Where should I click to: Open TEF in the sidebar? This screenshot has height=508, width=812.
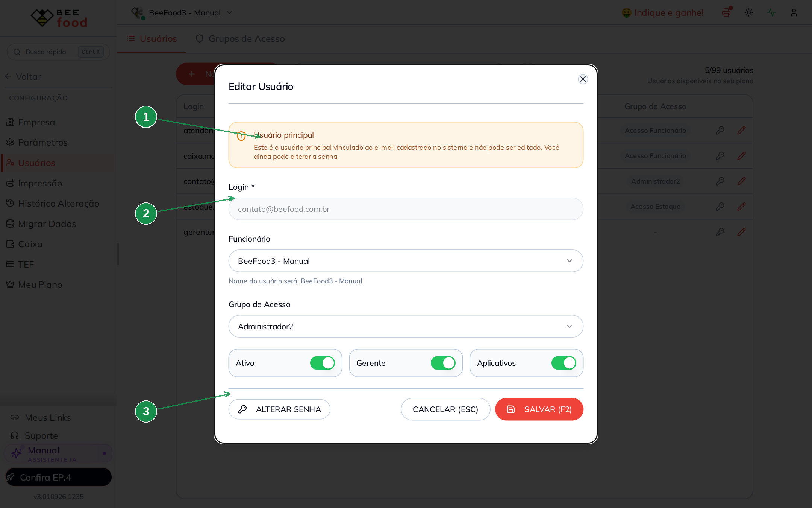pos(58,265)
